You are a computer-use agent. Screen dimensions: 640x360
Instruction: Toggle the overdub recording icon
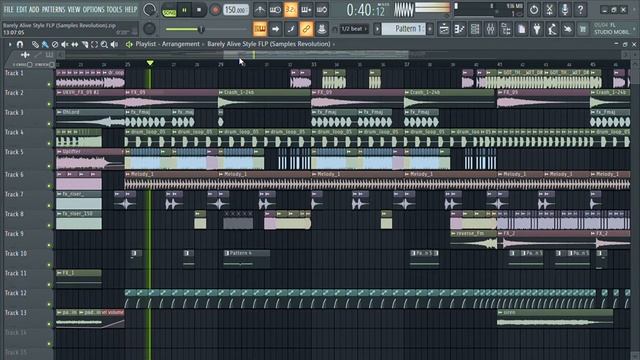[306, 9]
